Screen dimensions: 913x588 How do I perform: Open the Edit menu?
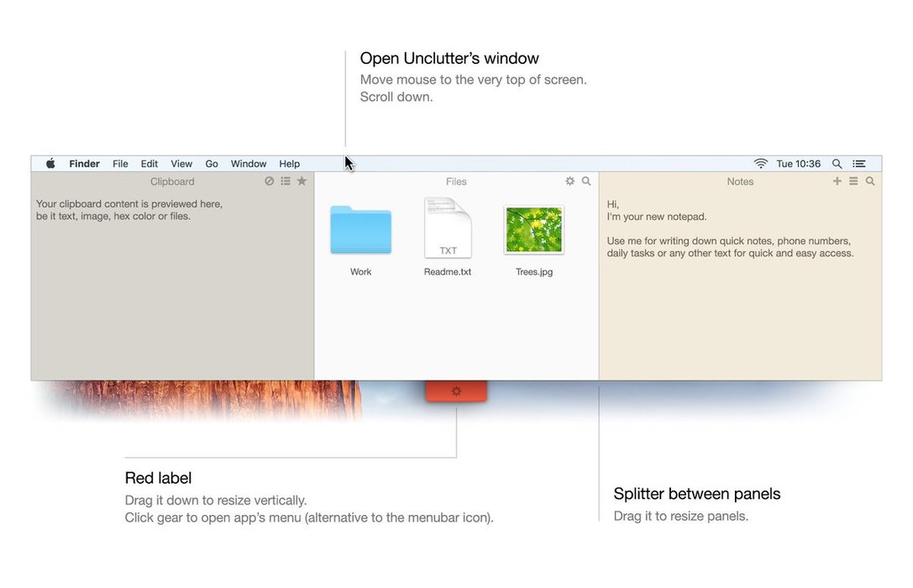pyautogui.click(x=149, y=164)
